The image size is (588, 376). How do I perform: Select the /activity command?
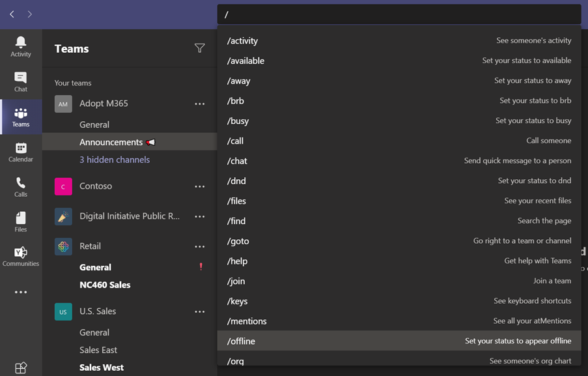(x=399, y=40)
